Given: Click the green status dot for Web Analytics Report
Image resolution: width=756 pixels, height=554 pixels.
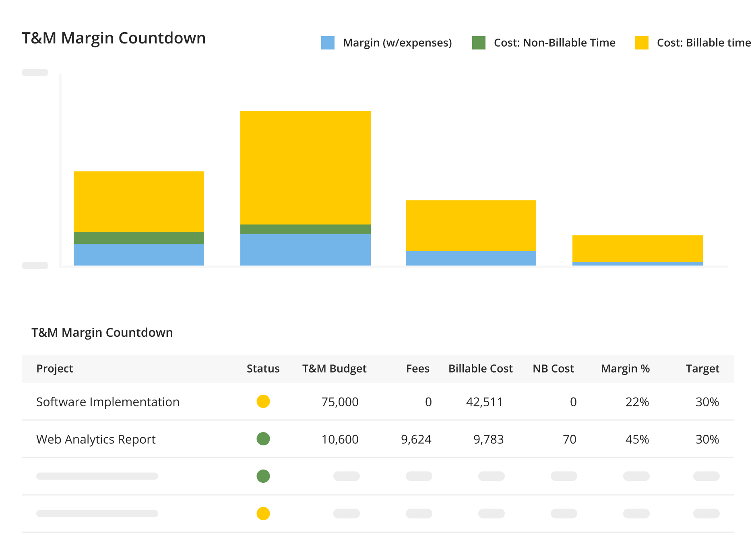Looking at the screenshot, I should tap(263, 439).
